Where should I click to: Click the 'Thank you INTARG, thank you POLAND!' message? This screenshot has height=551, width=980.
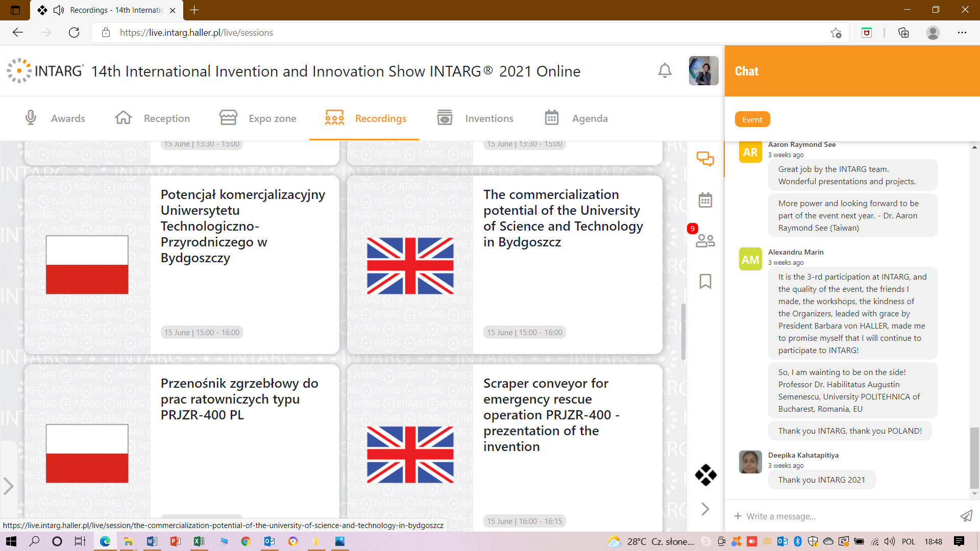pyautogui.click(x=849, y=431)
